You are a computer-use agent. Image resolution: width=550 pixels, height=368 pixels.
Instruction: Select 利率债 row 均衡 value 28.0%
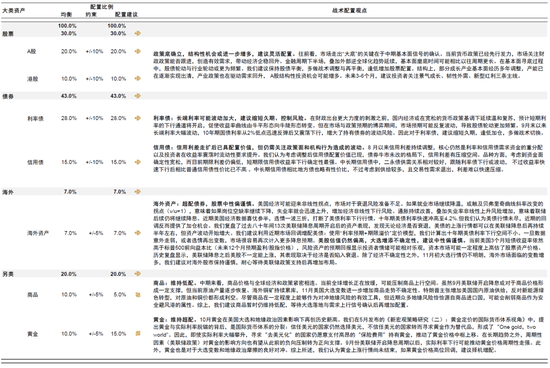click(69, 118)
